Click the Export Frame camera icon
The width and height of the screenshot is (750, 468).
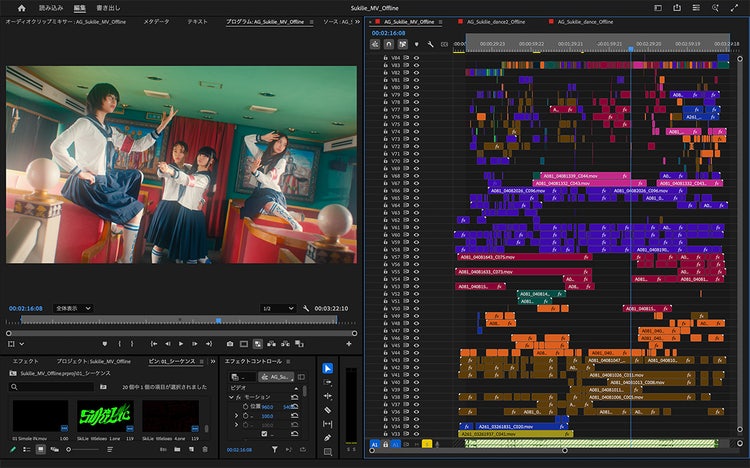229,343
